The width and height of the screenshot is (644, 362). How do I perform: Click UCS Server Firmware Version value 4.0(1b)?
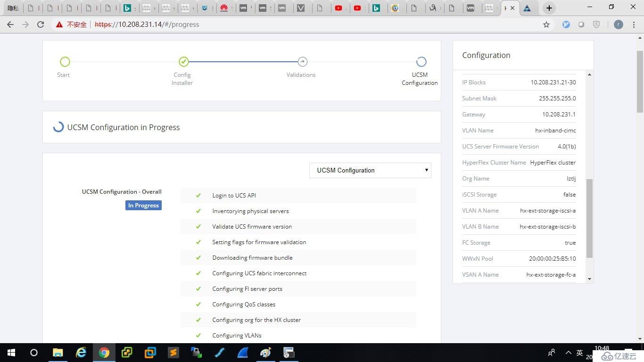click(567, 146)
